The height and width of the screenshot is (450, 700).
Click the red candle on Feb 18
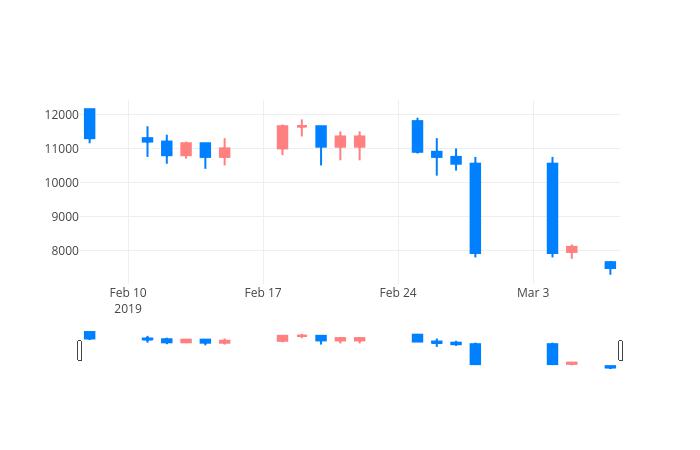point(283,139)
